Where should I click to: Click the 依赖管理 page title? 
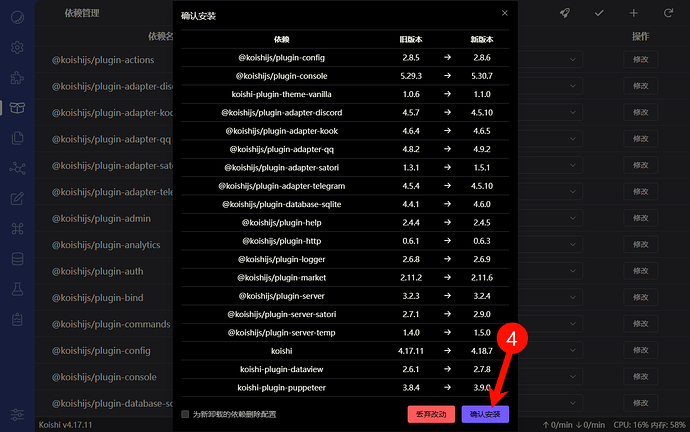click(x=82, y=13)
